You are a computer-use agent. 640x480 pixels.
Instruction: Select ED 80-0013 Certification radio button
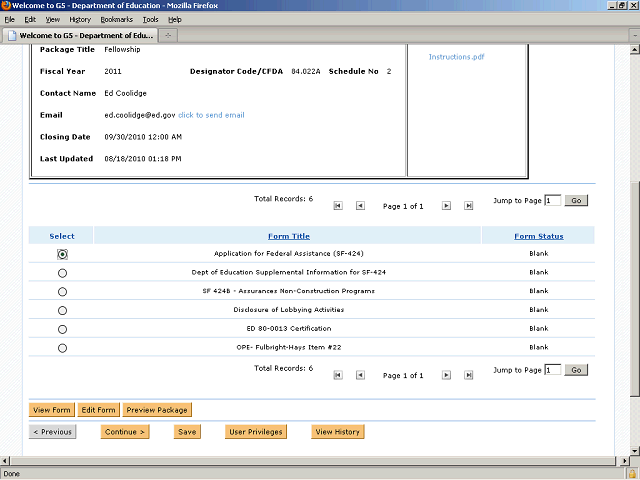coord(62,329)
